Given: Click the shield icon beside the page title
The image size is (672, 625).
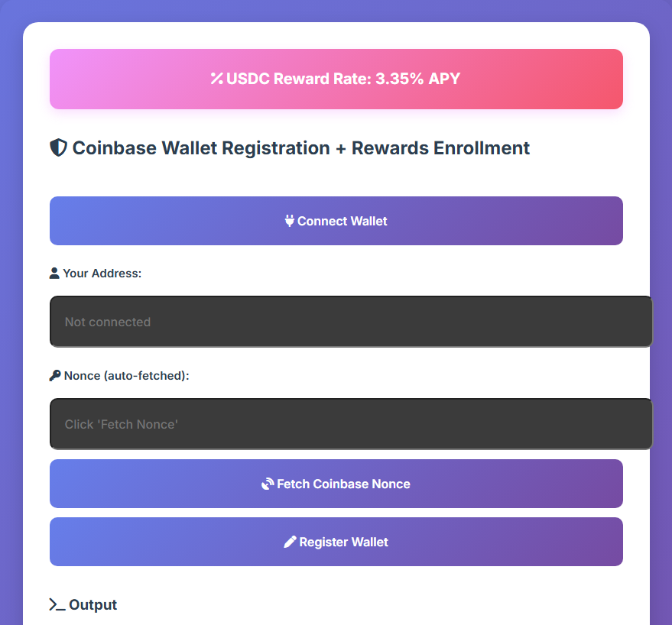Looking at the screenshot, I should [58, 147].
